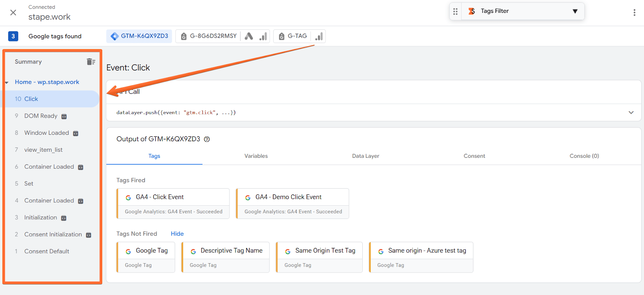The width and height of the screenshot is (644, 295).
Task: Clear the summary events list icon
Action: 91,62
